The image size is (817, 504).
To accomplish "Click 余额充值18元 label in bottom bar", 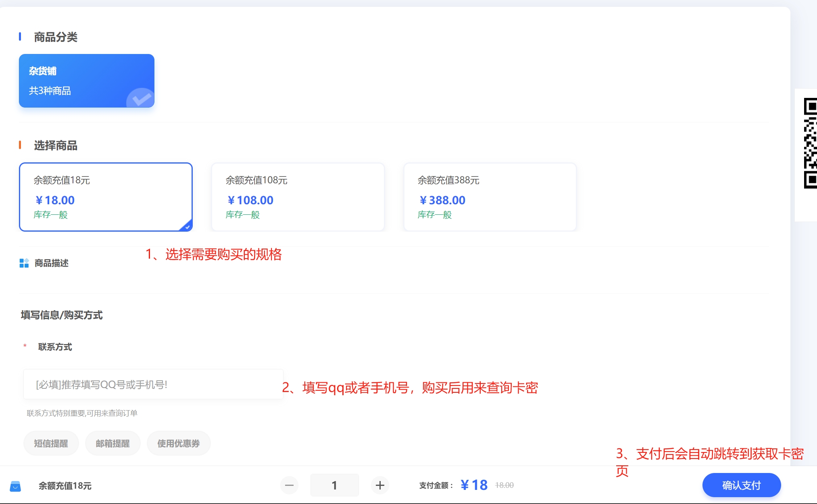I will click(65, 486).
